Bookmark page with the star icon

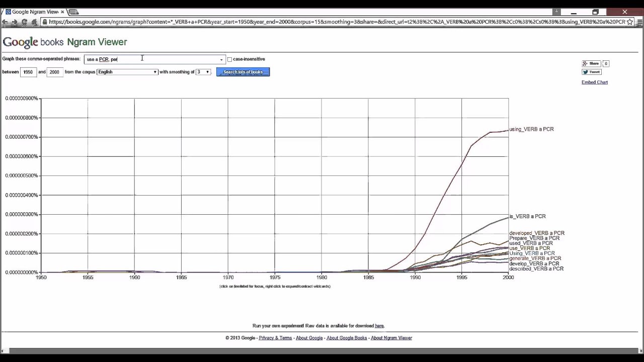pos(630,22)
